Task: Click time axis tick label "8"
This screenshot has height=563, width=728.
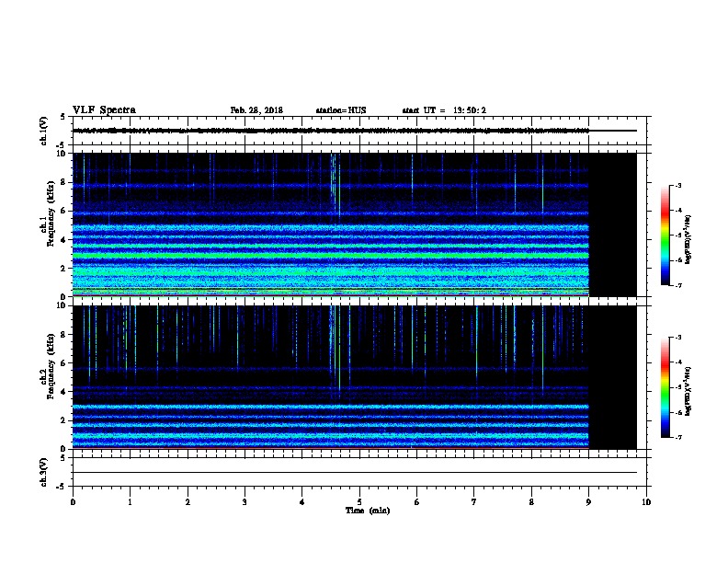Action: [531, 502]
